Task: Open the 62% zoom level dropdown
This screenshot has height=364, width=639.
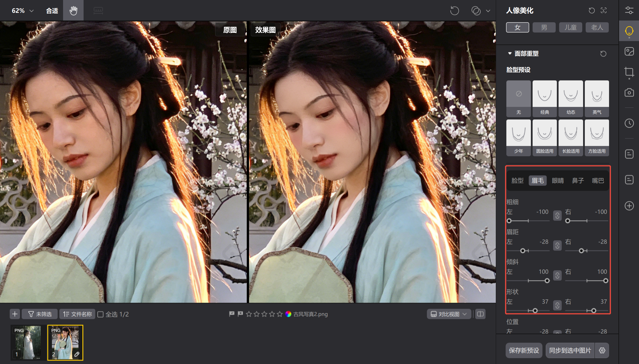Action: [23, 10]
